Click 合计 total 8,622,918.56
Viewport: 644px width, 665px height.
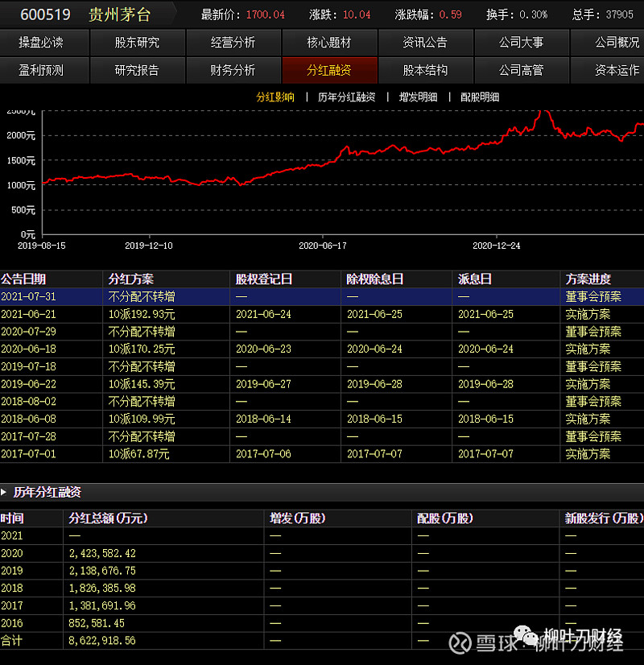tap(102, 641)
